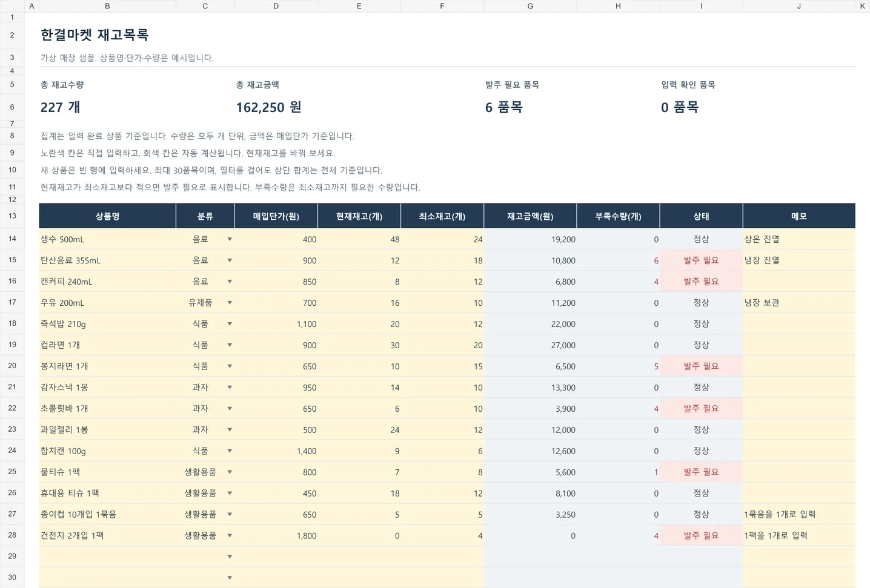Select row 20 header number
Screen dimensions: 870x588
click(x=12, y=366)
